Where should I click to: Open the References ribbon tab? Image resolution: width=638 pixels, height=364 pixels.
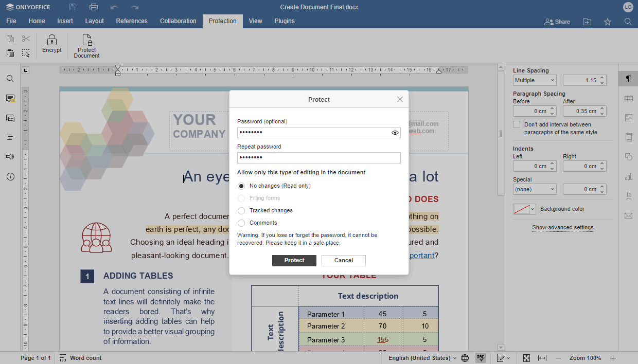[x=132, y=21]
